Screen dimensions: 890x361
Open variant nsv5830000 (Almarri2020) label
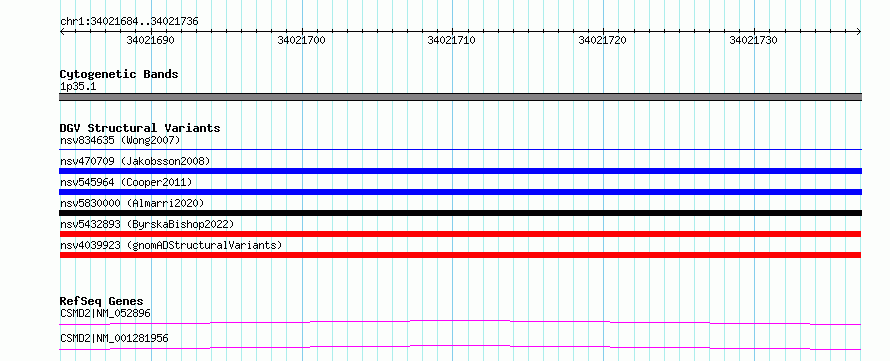(x=132, y=203)
